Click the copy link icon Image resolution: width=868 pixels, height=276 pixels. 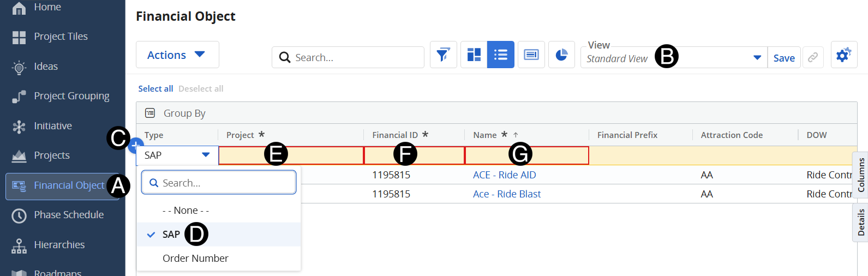pos(813,58)
